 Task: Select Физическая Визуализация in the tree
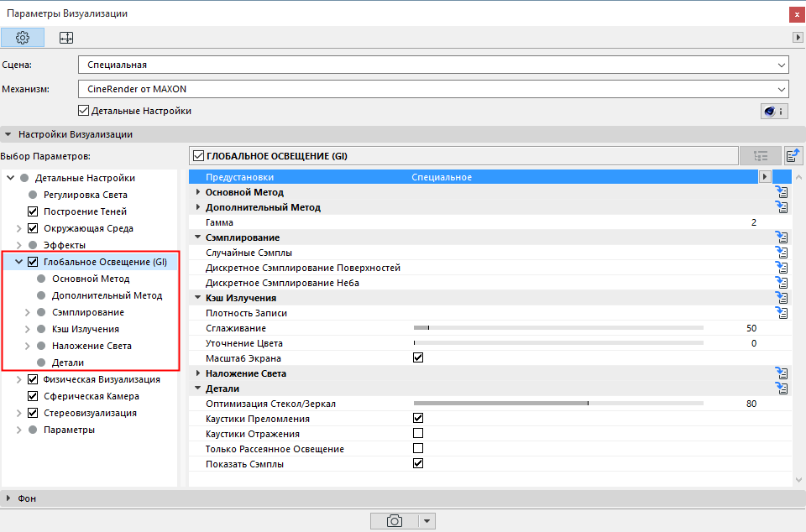pos(102,379)
